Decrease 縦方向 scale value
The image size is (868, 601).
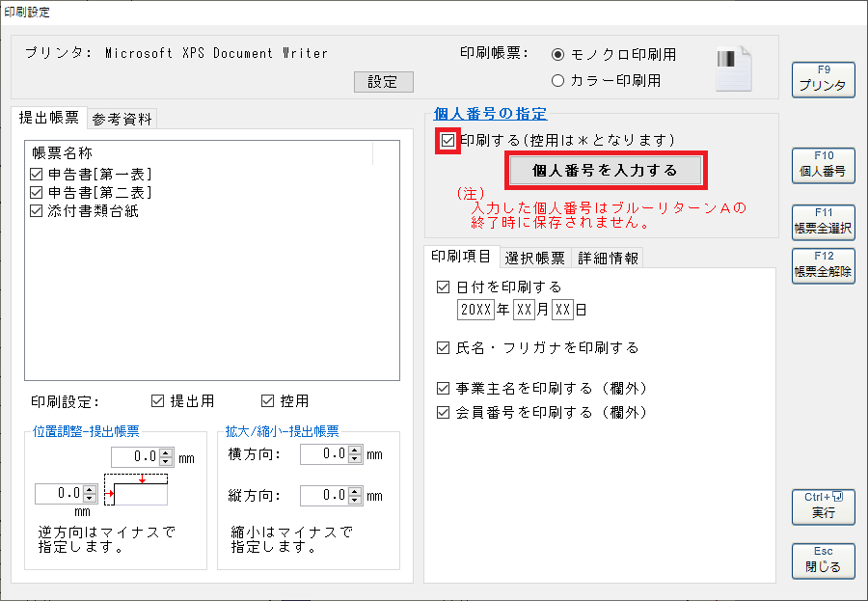pyautogui.click(x=355, y=500)
